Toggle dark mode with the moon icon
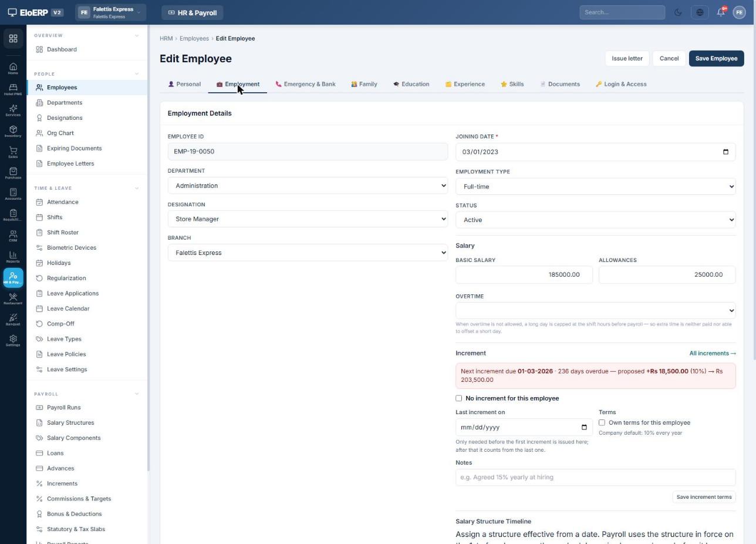The height and width of the screenshot is (544, 756). (x=678, y=12)
